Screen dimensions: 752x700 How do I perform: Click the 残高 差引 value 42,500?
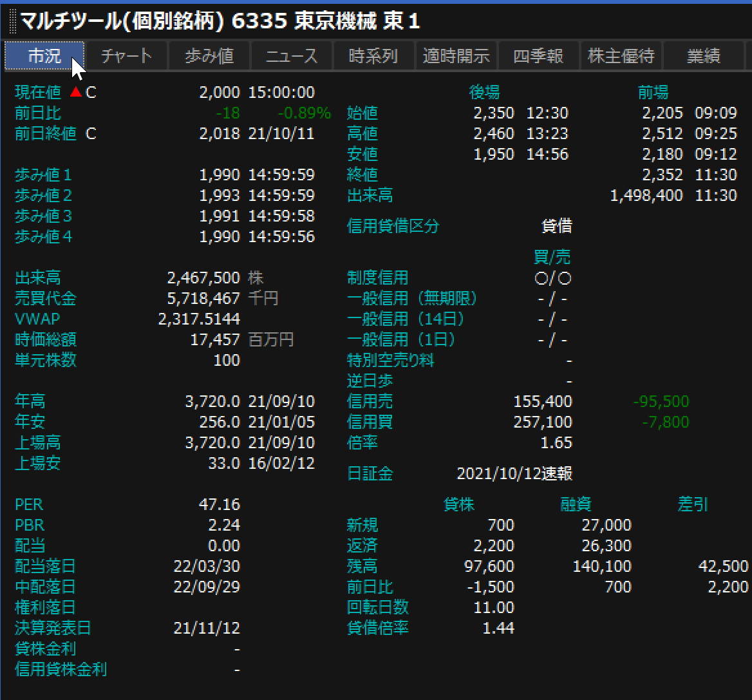point(723,566)
